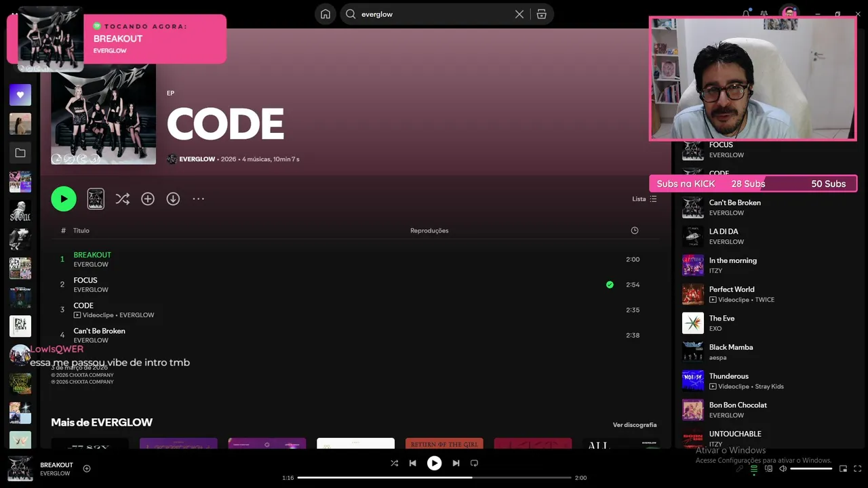Mute the volume speaker icon
This screenshot has height=488, width=868.
pos(783,468)
